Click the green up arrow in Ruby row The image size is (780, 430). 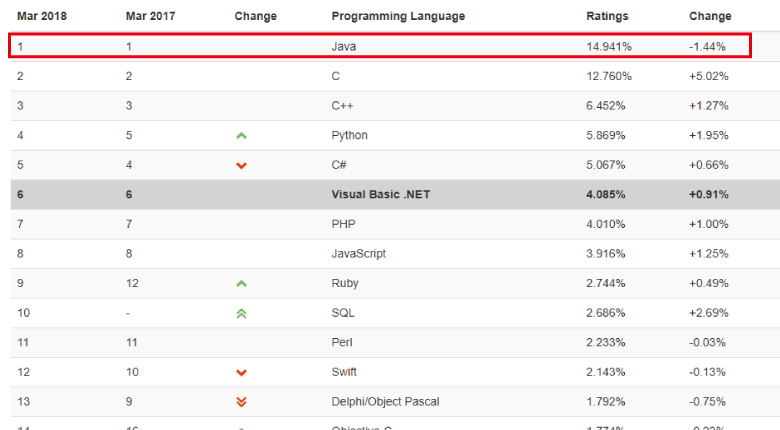(x=241, y=283)
